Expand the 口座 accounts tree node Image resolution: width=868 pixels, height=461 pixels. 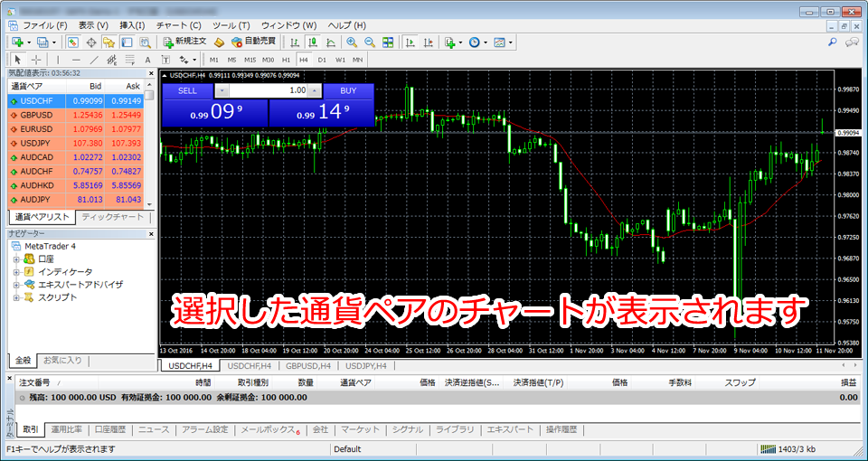(16, 259)
